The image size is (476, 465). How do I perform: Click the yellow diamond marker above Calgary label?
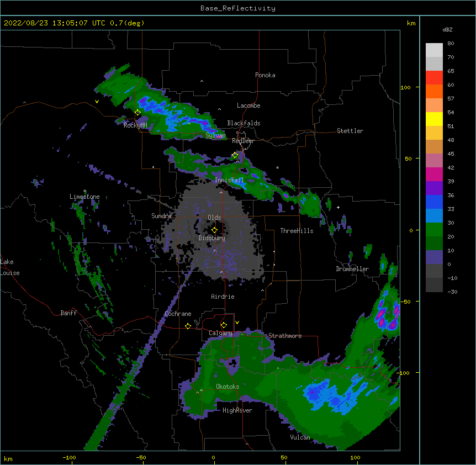[x=224, y=325]
